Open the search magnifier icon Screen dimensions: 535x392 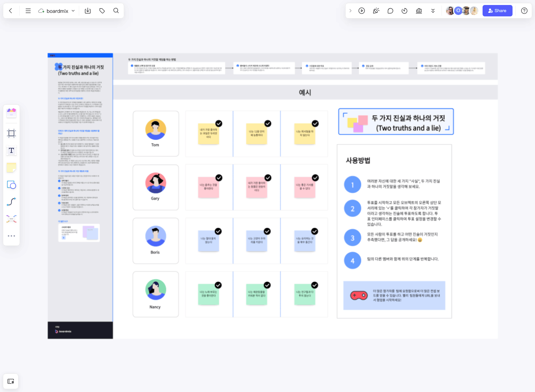pos(116,11)
